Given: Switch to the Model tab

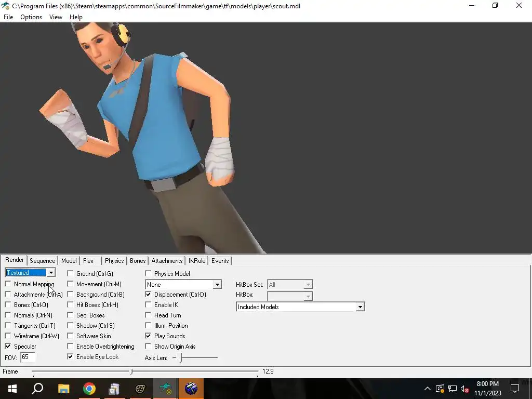Looking at the screenshot, I should (69, 261).
